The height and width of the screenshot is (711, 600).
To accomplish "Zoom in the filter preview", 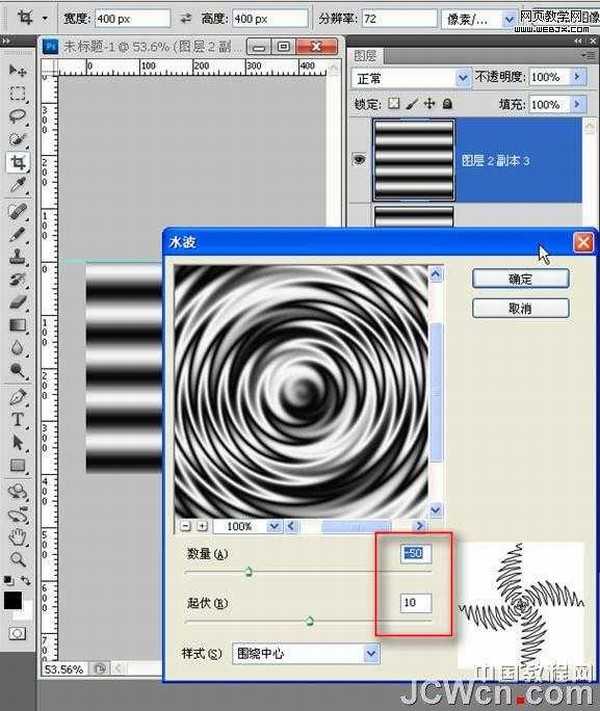I will click(202, 526).
